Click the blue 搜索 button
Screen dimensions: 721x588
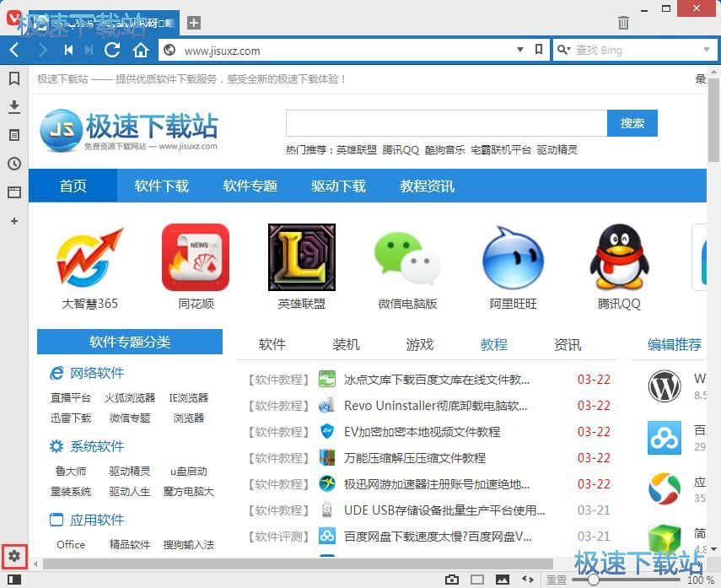632,123
